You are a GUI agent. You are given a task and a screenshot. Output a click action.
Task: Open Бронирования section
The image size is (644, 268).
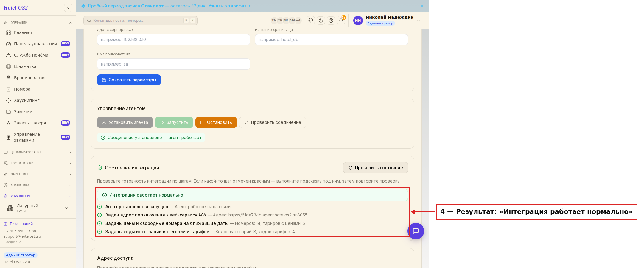(x=38, y=78)
